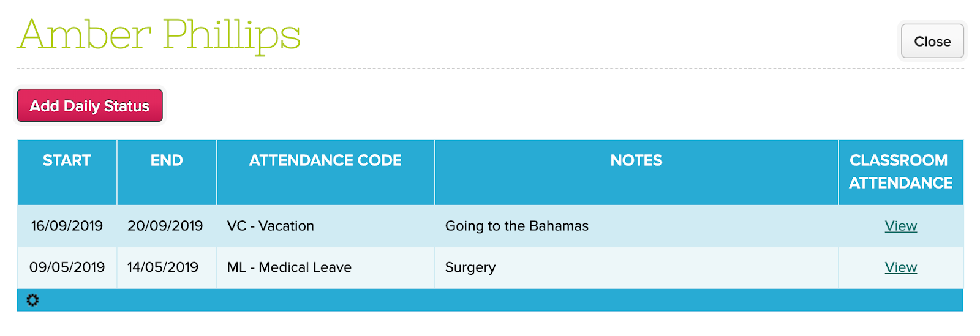The height and width of the screenshot is (336, 980).
Task: Click the Surgery note cell
Action: pyautogui.click(x=470, y=267)
